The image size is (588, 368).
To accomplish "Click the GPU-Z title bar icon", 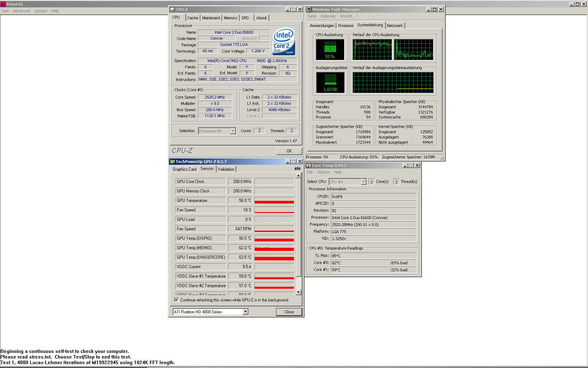I will click(x=172, y=162).
